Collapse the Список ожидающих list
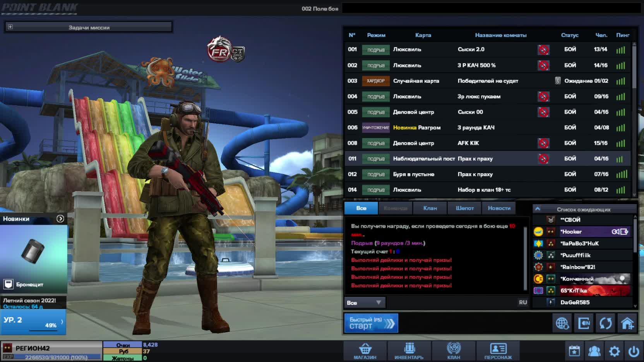644x362 pixels. pyautogui.click(x=538, y=209)
